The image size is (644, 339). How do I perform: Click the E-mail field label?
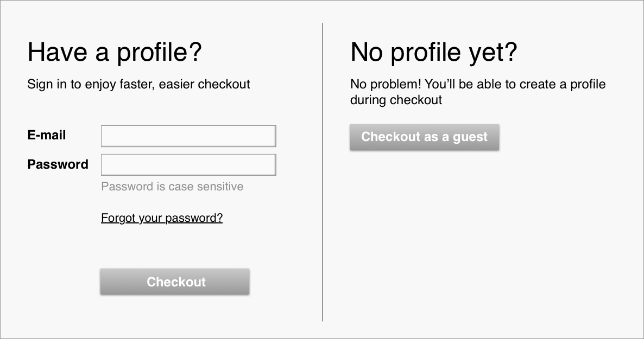[x=47, y=136]
